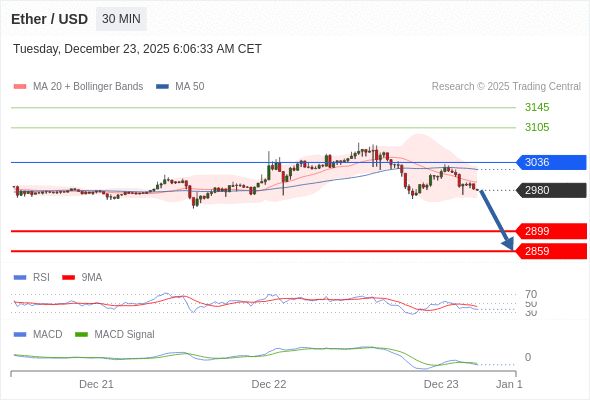Click the MACD legend label
The width and height of the screenshot is (590, 400).
48,334
